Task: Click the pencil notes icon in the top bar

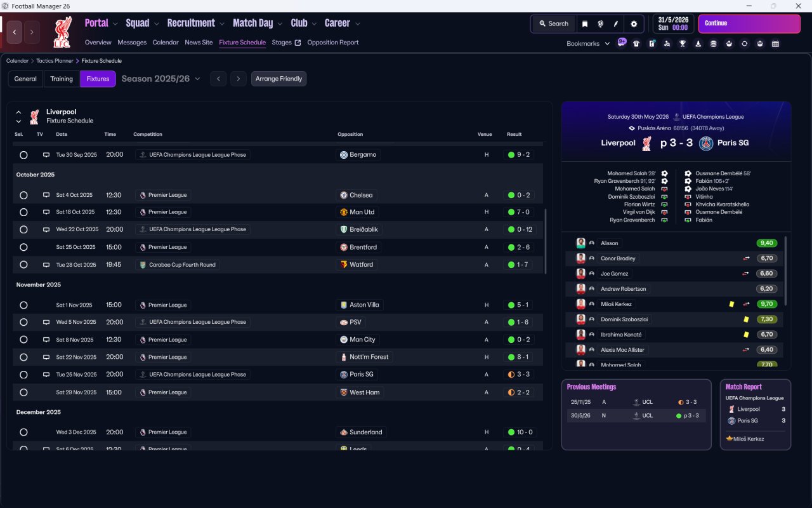Action: (x=615, y=23)
